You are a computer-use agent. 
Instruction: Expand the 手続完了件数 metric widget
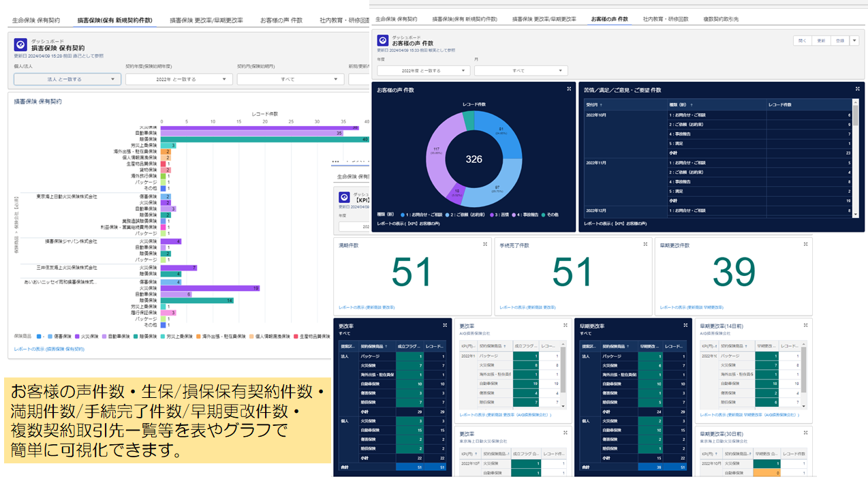(x=645, y=244)
